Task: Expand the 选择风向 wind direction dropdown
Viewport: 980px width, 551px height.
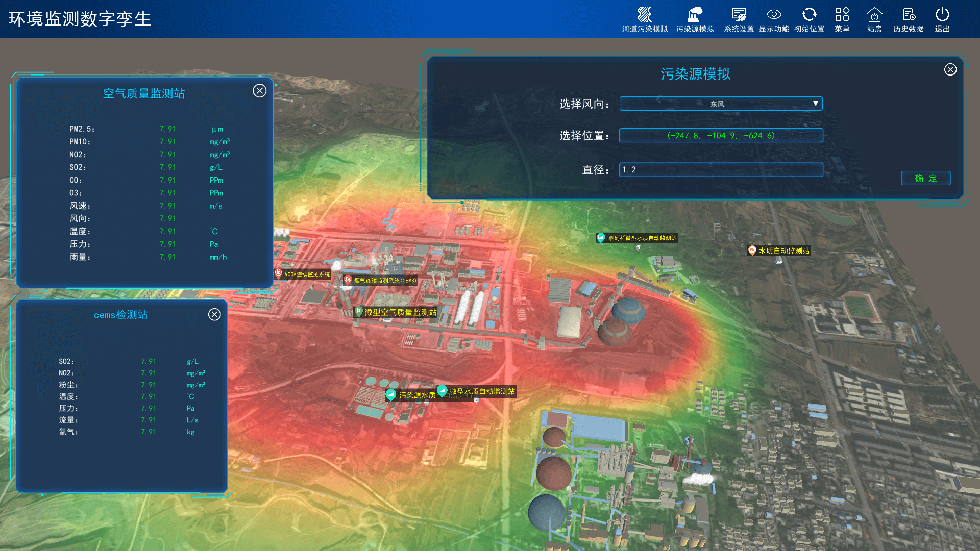Action: click(720, 104)
